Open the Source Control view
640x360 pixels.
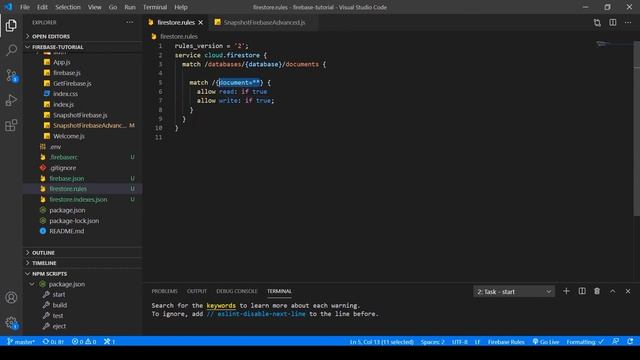point(11,76)
